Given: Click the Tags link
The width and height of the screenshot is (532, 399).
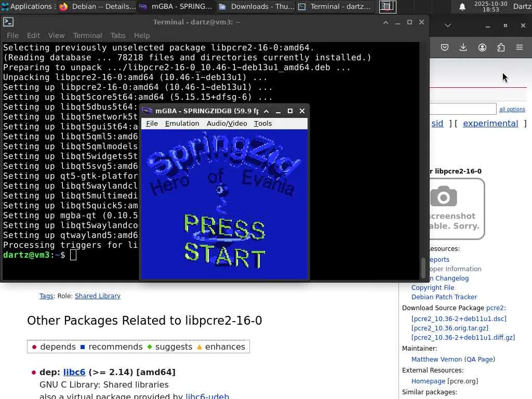Looking at the screenshot, I should click(46, 296).
